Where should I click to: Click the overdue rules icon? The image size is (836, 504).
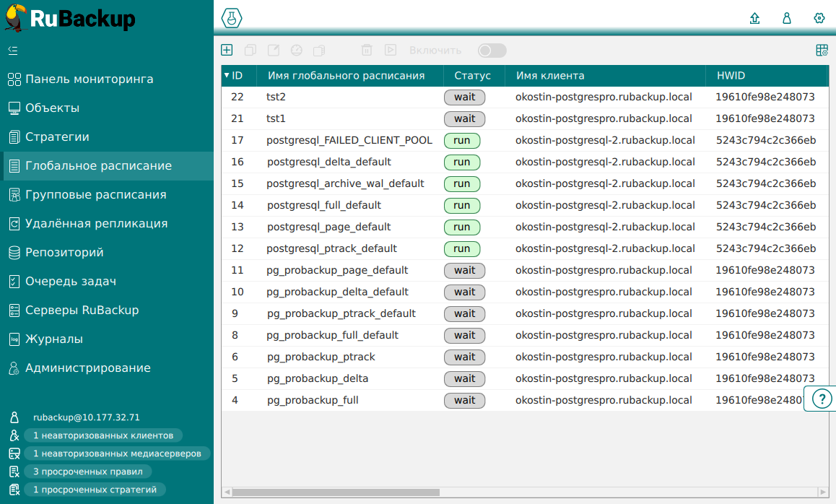14,472
